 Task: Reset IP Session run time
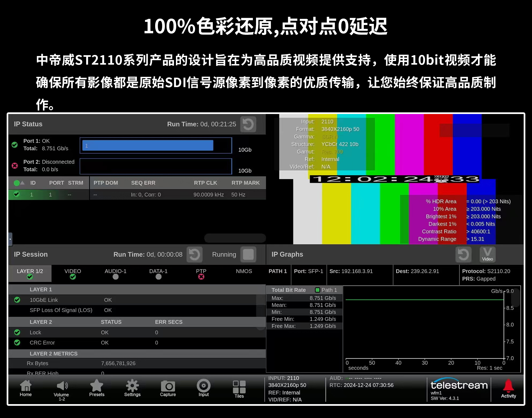194,254
